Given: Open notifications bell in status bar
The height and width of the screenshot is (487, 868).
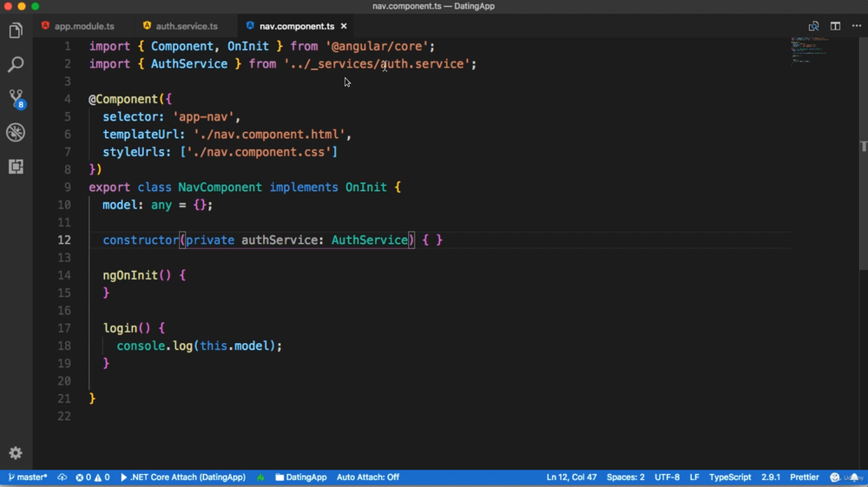Looking at the screenshot, I should pyautogui.click(x=855, y=477).
